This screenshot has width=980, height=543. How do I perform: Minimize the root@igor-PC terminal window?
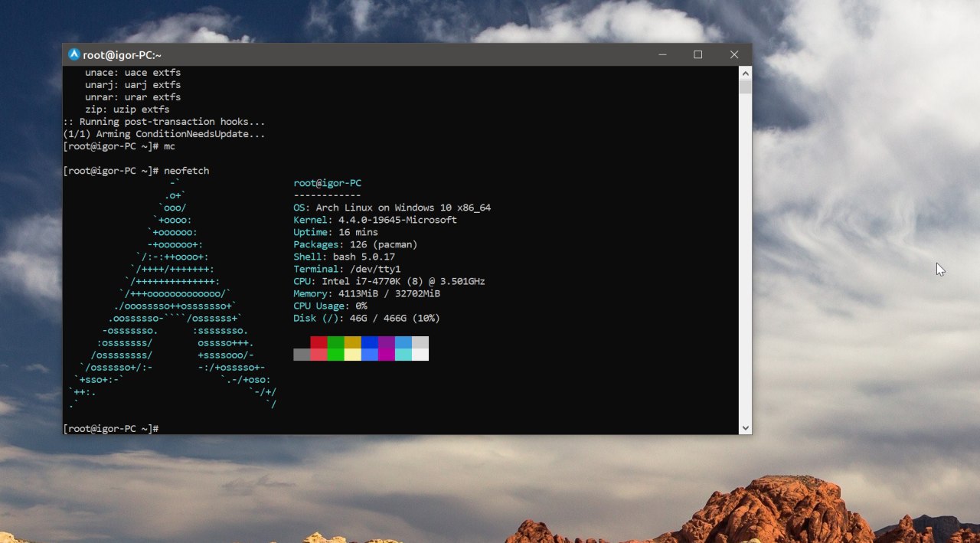tap(663, 54)
